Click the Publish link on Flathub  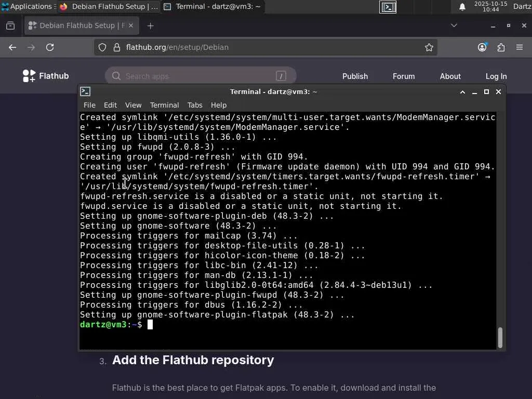point(355,76)
